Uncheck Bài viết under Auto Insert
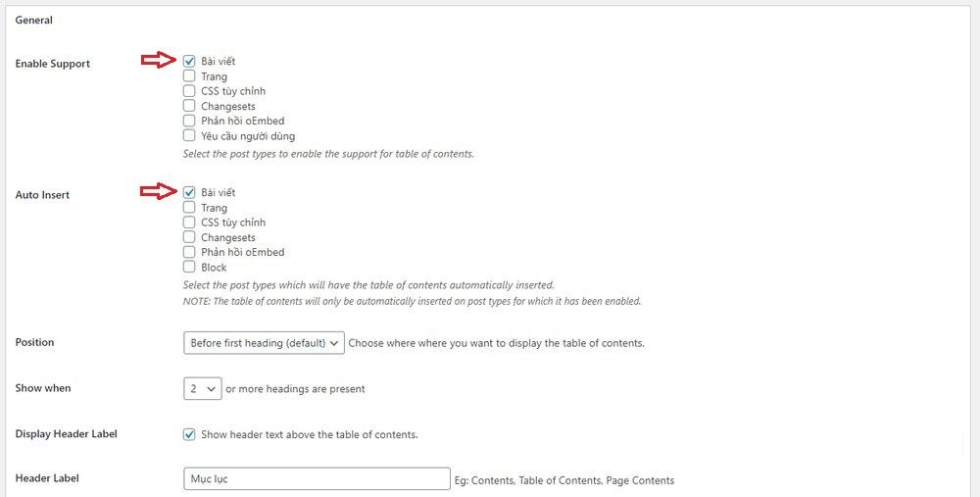The height and width of the screenshot is (497, 980). click(x=189, y=192)
